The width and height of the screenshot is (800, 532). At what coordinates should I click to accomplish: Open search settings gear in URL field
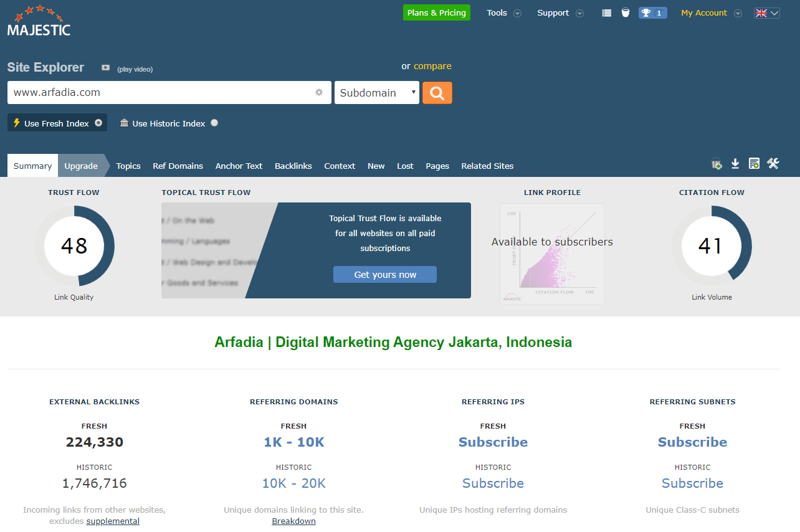pos(319,92)
